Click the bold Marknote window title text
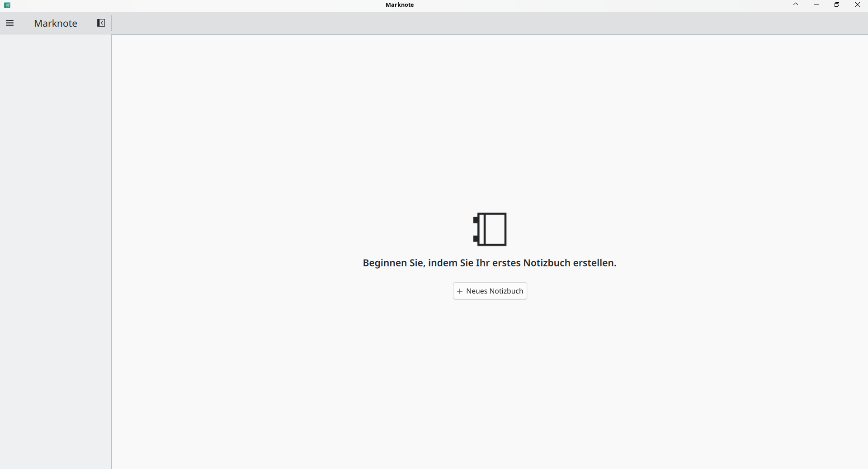Image resolution: width=868 pixels, height=469 pixels. (400, 5)
